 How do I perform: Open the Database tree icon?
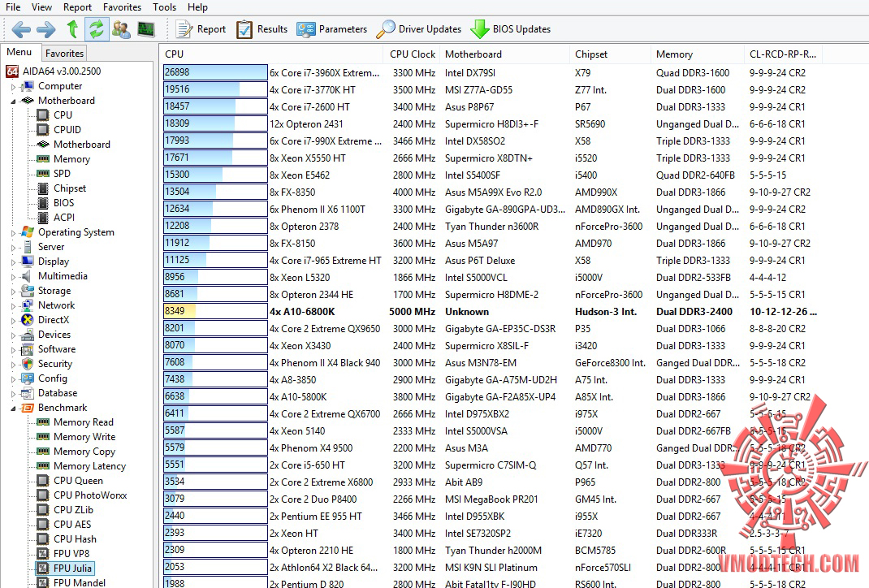27,393
